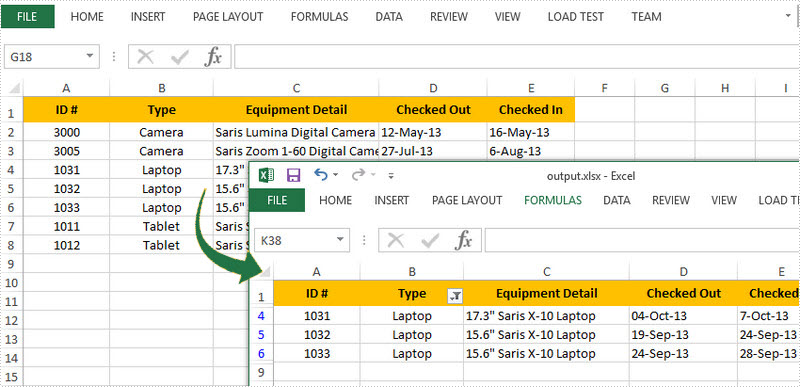Select column C header in back window
This screenshot has width=800, height=387.
(296, 88)
